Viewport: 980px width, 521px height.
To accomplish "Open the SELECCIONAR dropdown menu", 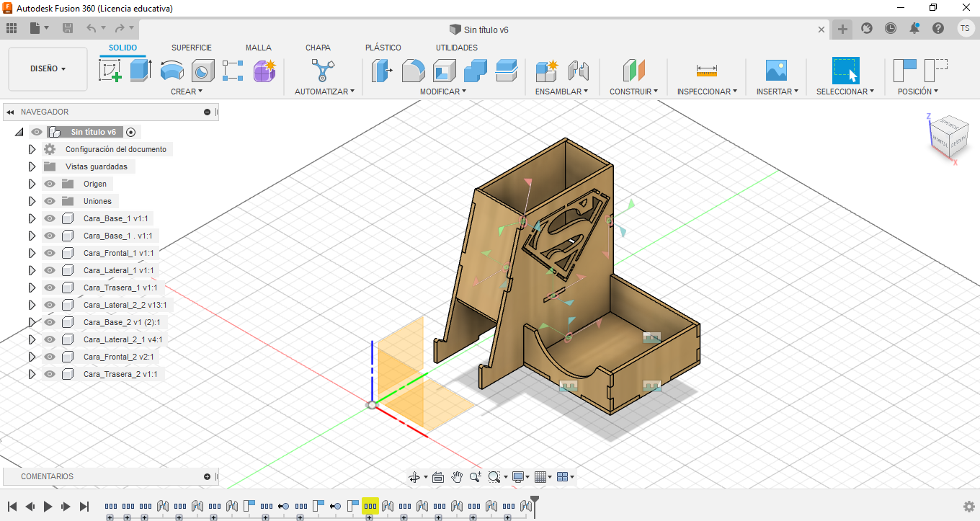I will [x=845, y=92].
